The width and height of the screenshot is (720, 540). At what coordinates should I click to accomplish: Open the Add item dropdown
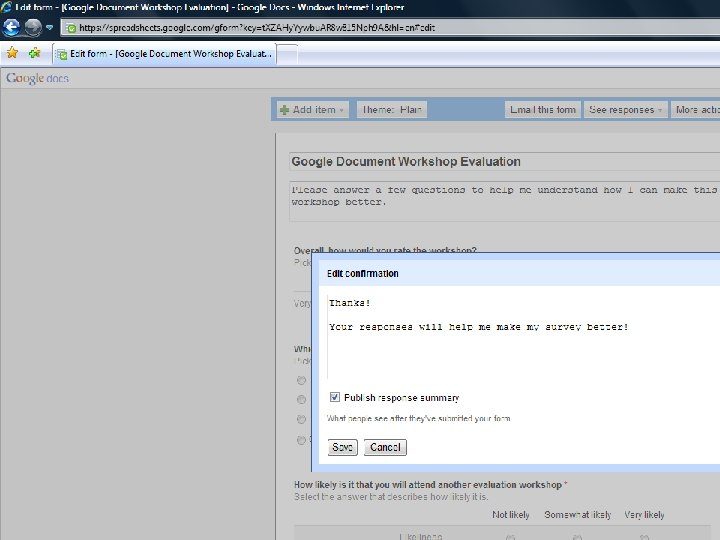313,110
